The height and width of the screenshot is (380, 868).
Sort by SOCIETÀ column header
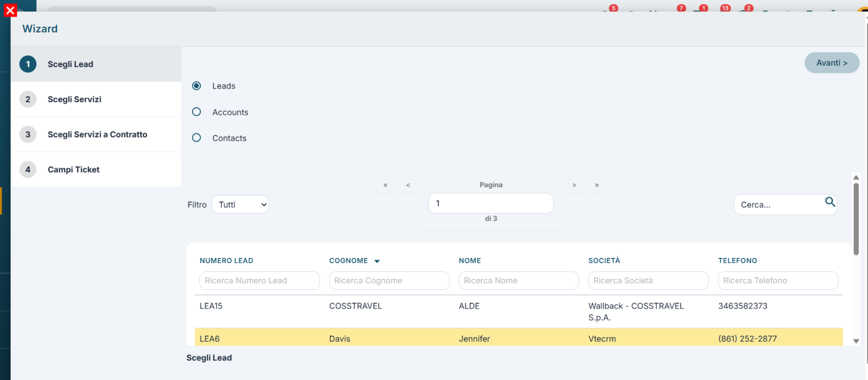pos(604,261)
